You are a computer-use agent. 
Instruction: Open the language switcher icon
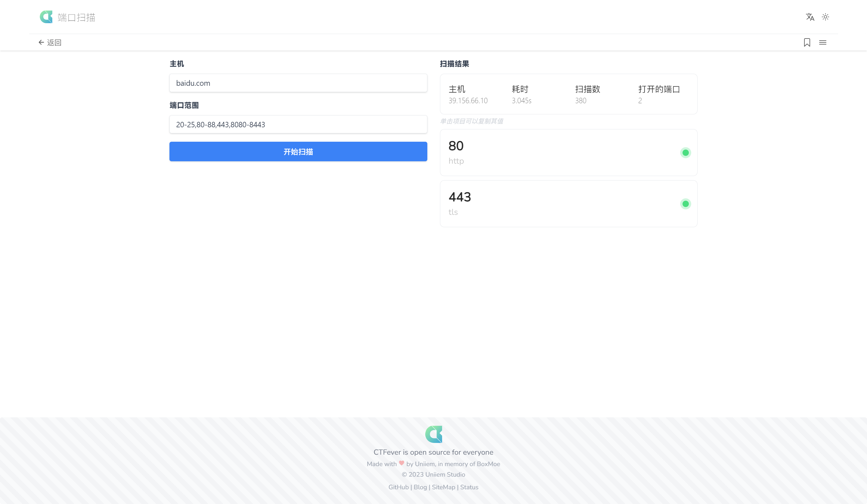[810, 17]
